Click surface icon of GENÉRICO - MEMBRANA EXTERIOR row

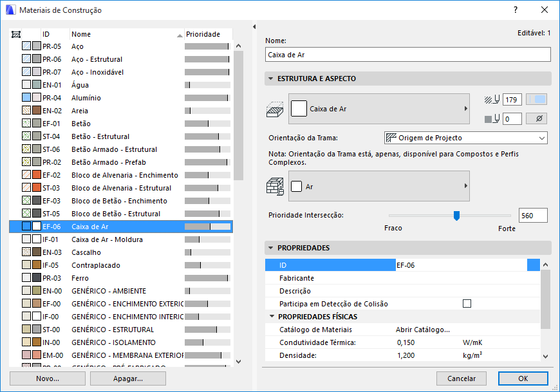[37, 355]
